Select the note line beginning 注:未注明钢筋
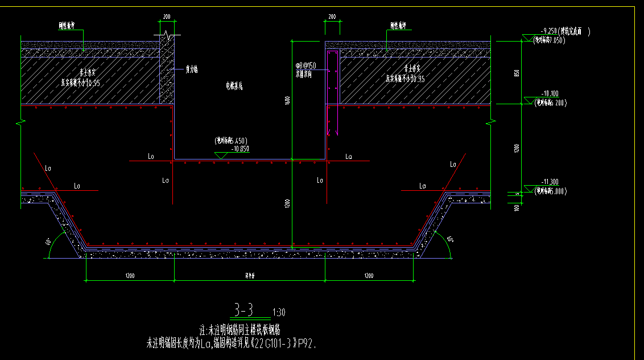Image resolution: width=644 pixels, height=360 pixels. tap(240, 330)
